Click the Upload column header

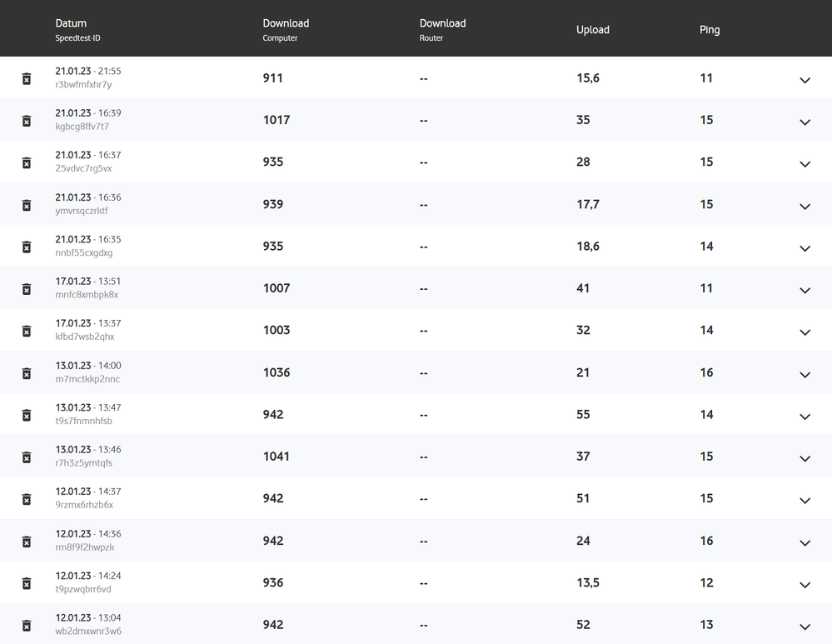(x=593, y=30)
